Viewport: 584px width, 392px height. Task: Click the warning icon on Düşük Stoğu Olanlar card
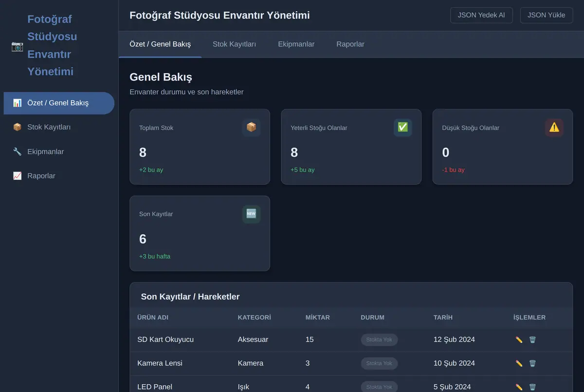click(x=554, y=127)
